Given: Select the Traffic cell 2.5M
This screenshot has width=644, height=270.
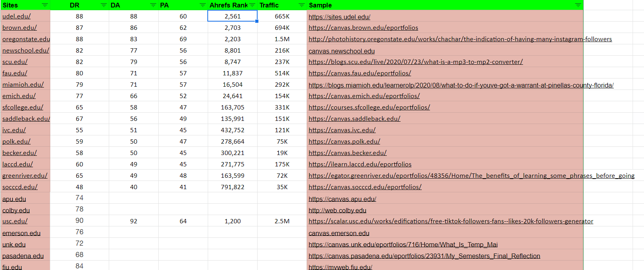Looking at the screenshot, I should 282,221.
